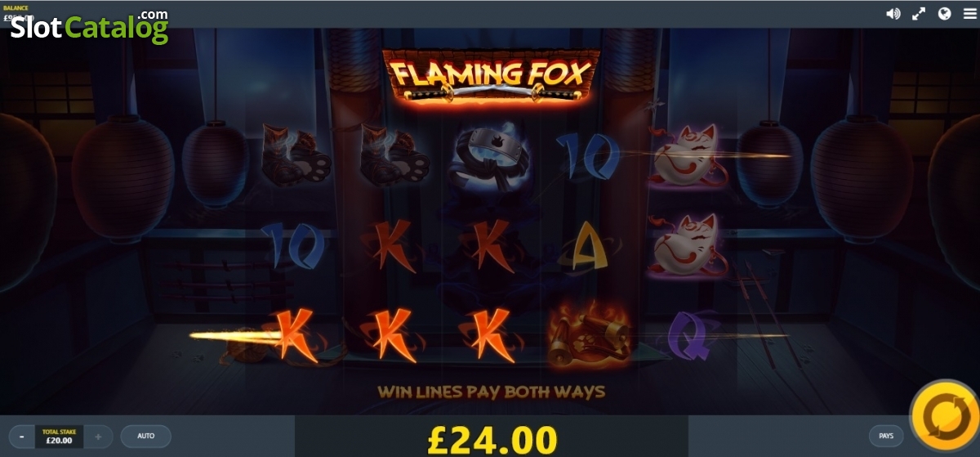Screen dimensions: 980x457
Task: Click the SlotCatalog.com logo
Action: click(x=89, y=25)
